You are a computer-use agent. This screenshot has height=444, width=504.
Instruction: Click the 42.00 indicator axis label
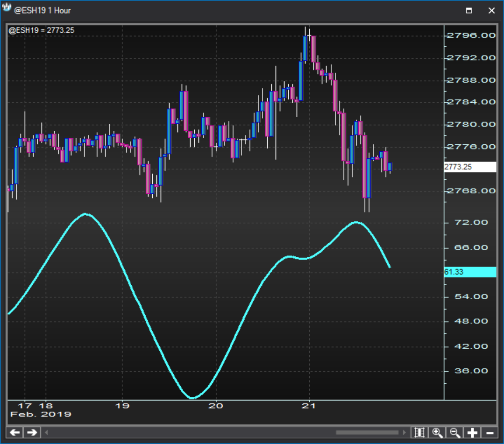click(471, 346)
